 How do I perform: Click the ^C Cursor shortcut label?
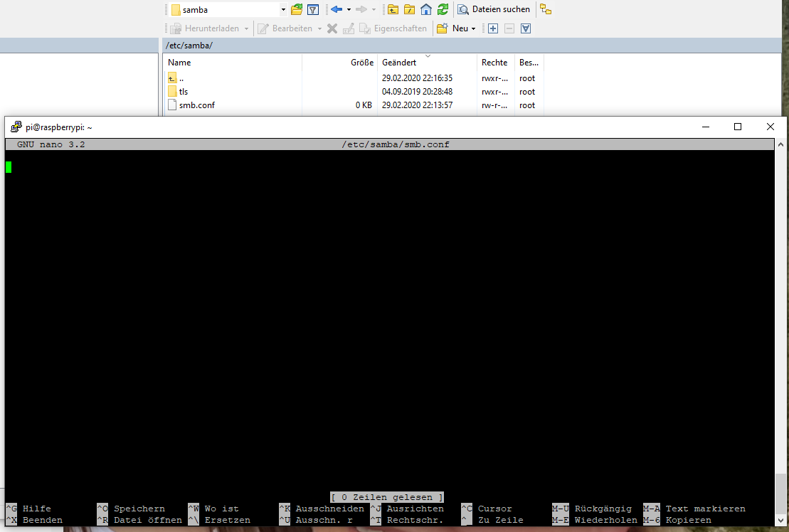point(487,509)
